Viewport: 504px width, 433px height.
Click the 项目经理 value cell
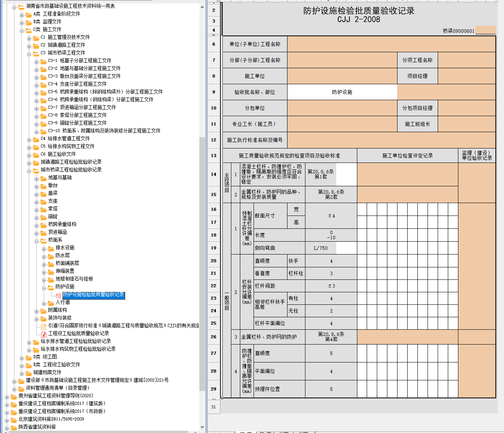[467, 76]
